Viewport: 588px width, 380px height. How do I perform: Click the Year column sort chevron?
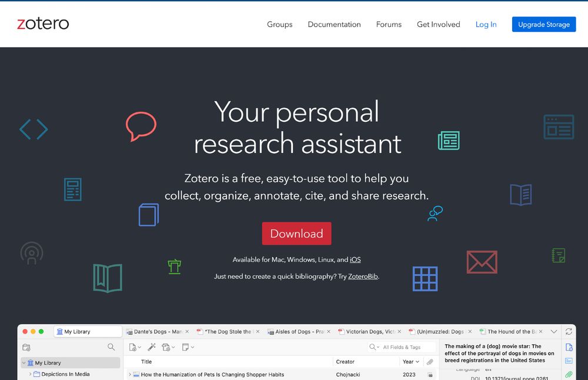417,362
